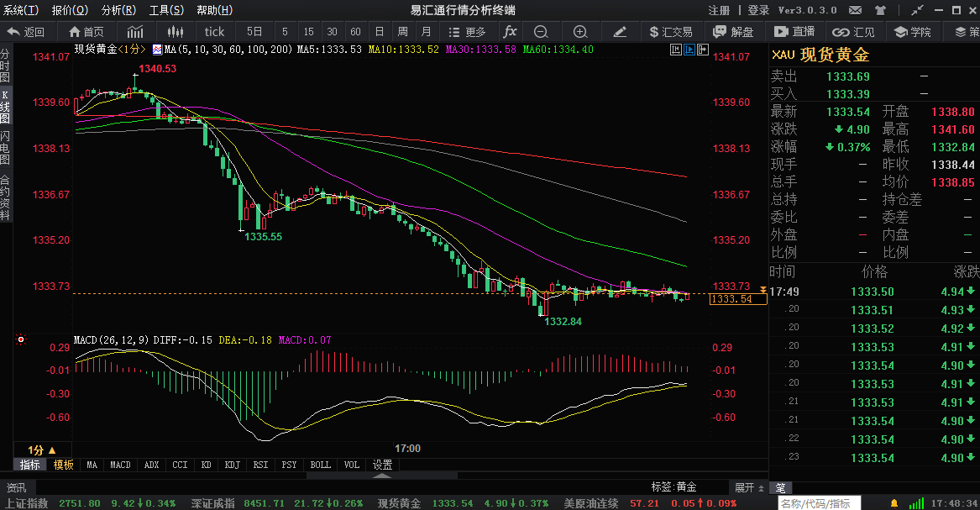Switch to candlestick chart icon
Viewport: 980px width, 510px height.
[176, 32]
